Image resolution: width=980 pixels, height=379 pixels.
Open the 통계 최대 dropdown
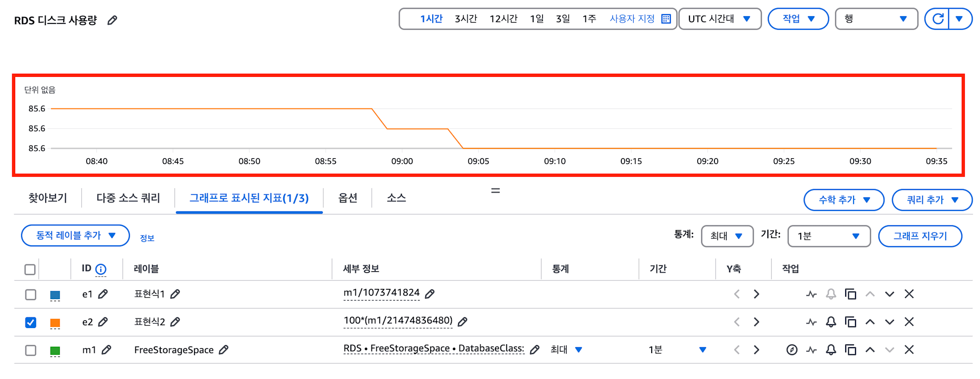click(727, 236)
